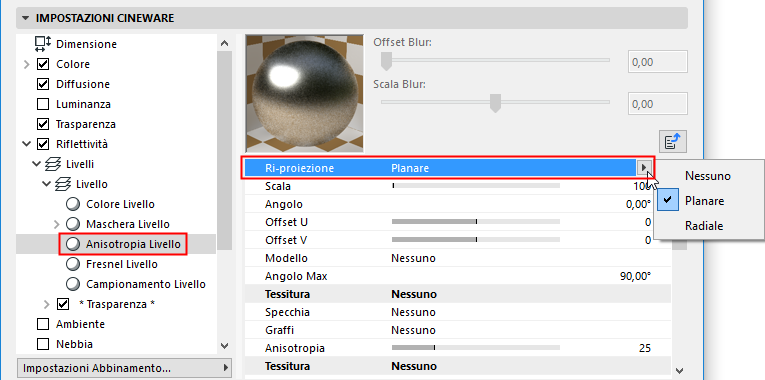
Task: Adjust the Offset Blur slider handle
Action: point(386,61)
